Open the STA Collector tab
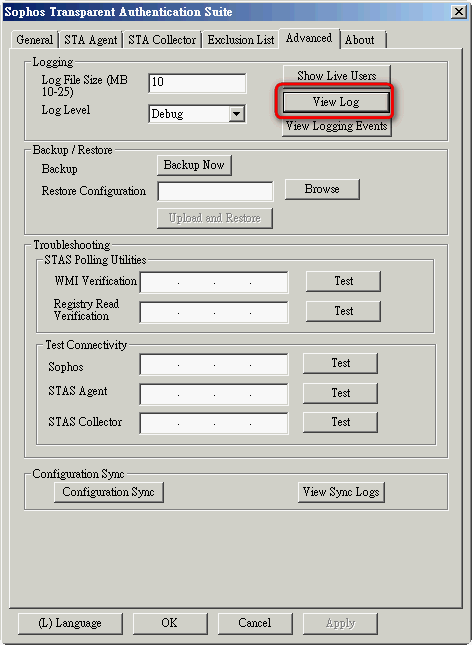 point(162,40)
